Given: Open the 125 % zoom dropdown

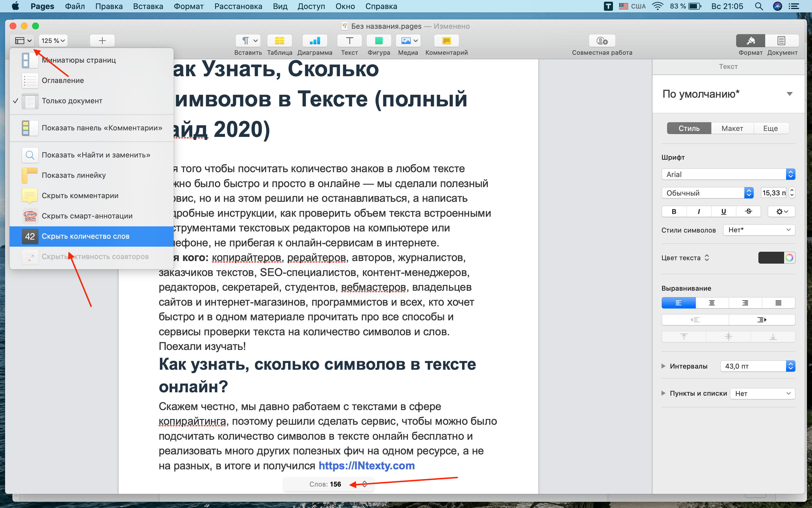Looking at the screenshot, I should click(x=53, y=41).
